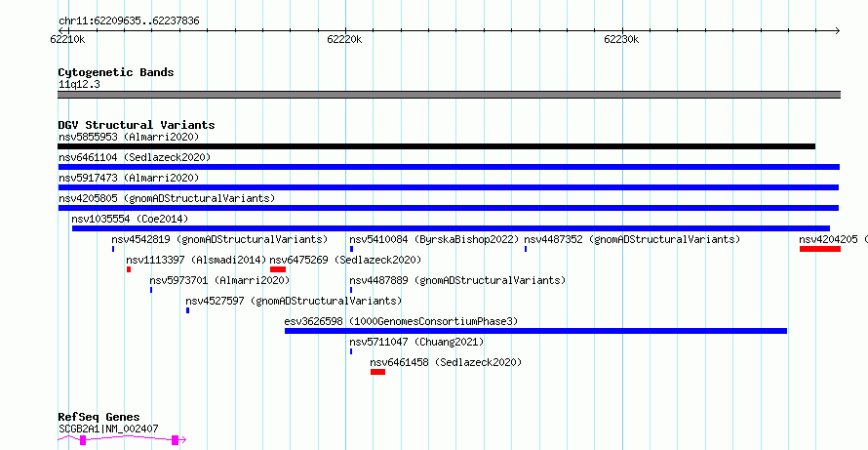Click the small blue nsv4542819 variant mark
868x450 pixels.
[113, 249]
